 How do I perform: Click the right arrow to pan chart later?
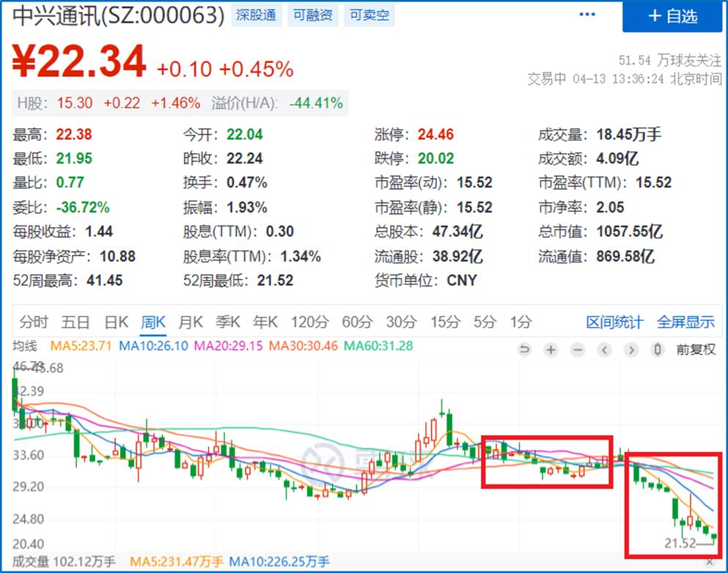630,350
